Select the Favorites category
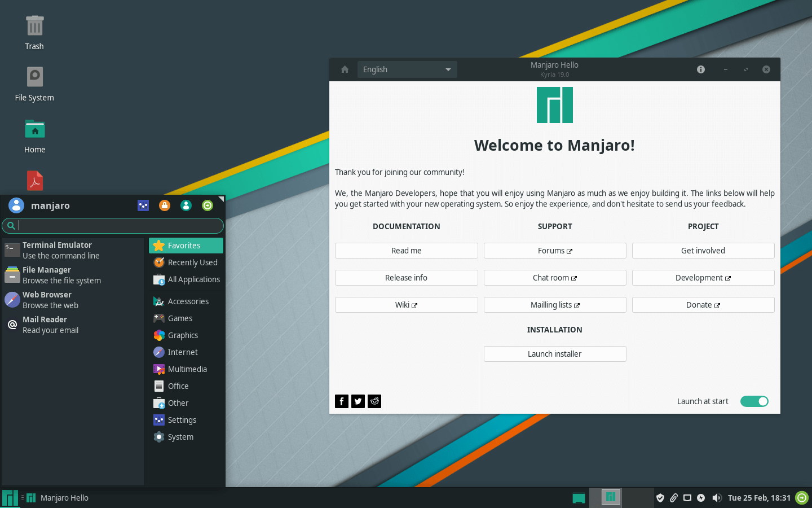 (x=186, y=246)
